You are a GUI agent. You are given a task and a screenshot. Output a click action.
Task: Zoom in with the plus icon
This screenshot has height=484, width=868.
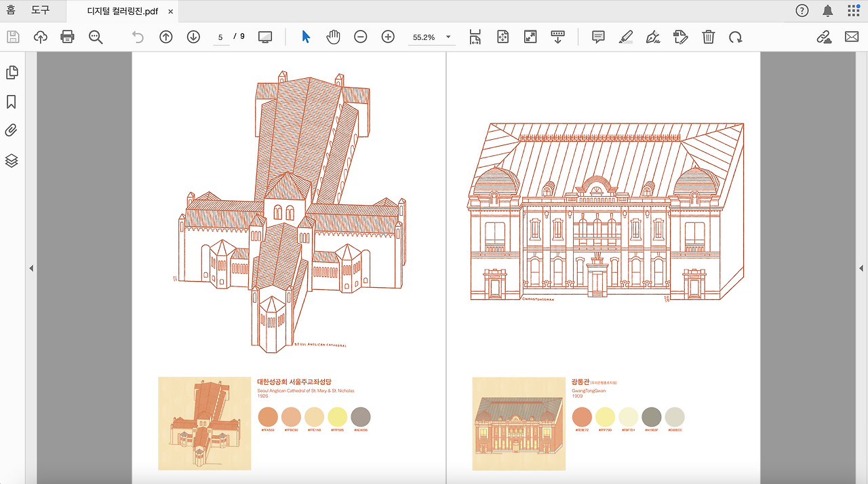pos(388,37)
